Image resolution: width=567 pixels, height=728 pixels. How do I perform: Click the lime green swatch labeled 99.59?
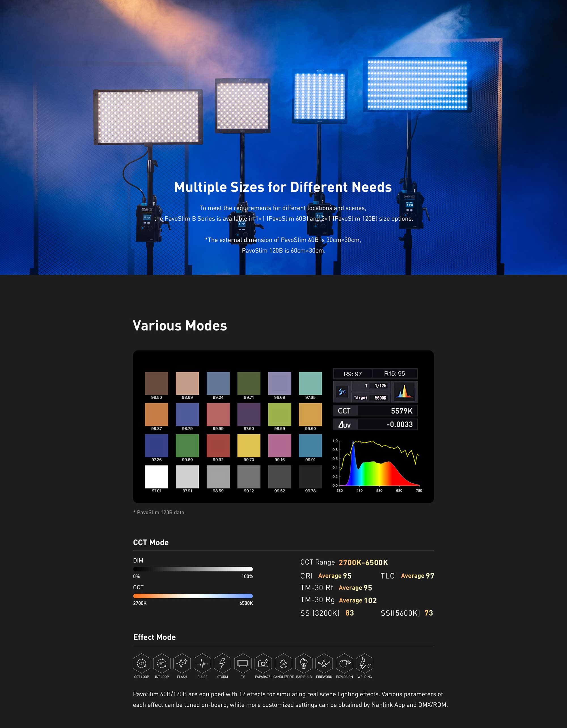[x=280, y=414]
